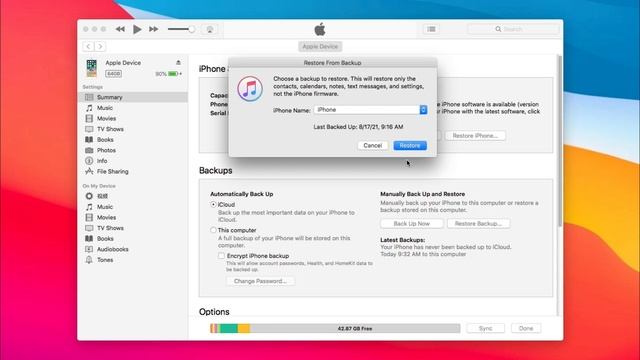Open the iPhone Name dropdown
This screenshot has height=360, width=640.
(371, 110)
